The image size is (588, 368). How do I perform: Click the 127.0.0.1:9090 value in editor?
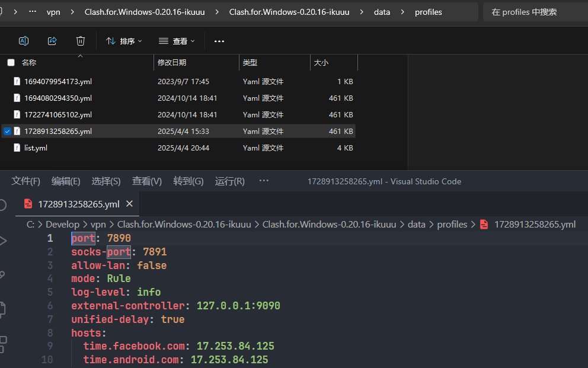(x=238, y=306)
